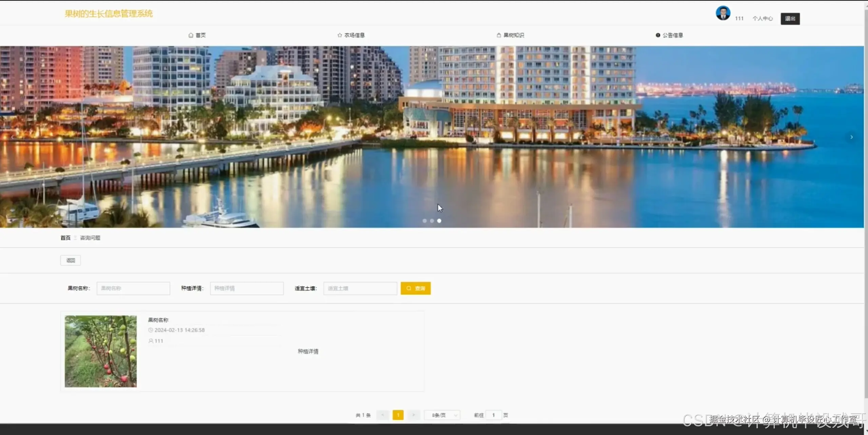Image resolution: width=868 pixels, height=435 pixels.
Task: Open the 公告信息 menu item
Action: point(672,35)
